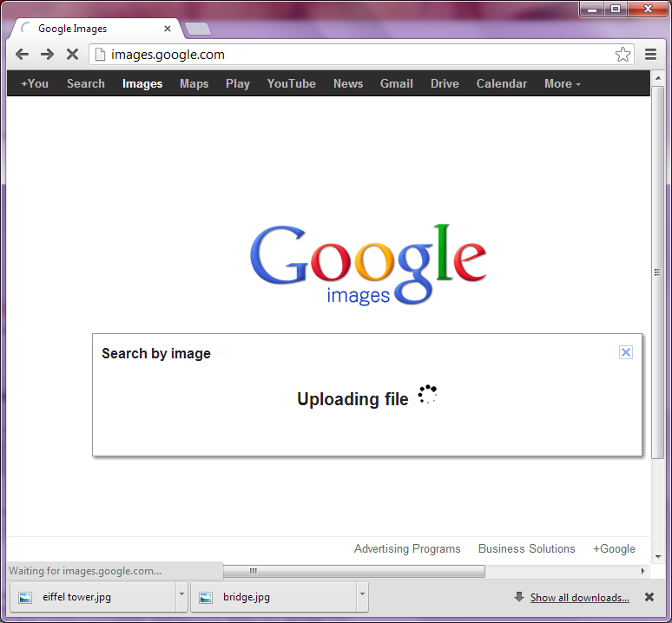Click the vertical scrollbar thumb
Viewport: 672px width, 623px height.
coord(657,272)
